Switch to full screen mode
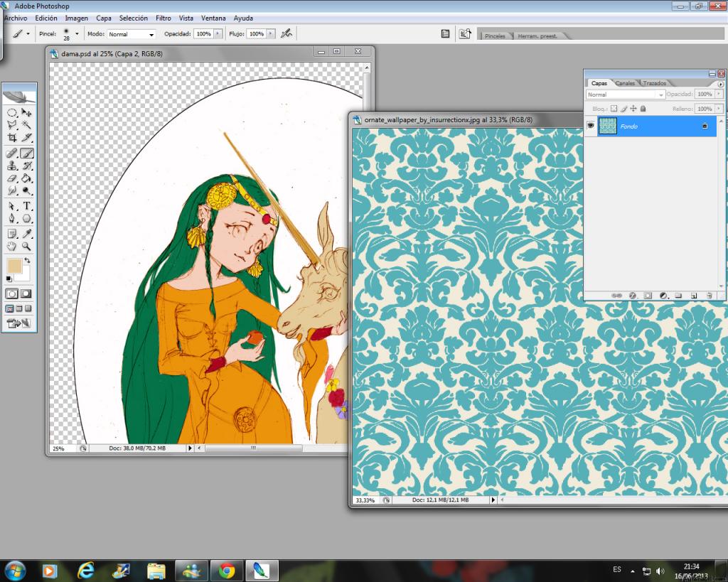Image resolution: width=728 pixels, height=582 pixels. tap(28, 308)
